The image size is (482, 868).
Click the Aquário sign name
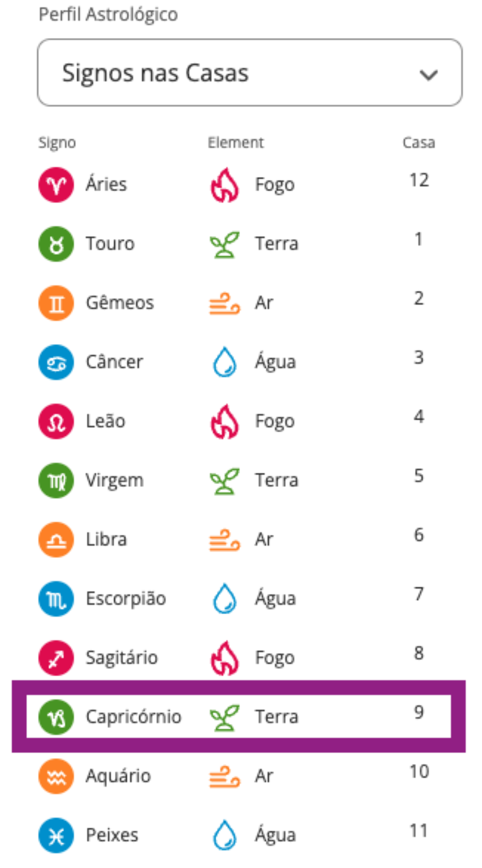(x=118, y=776)
